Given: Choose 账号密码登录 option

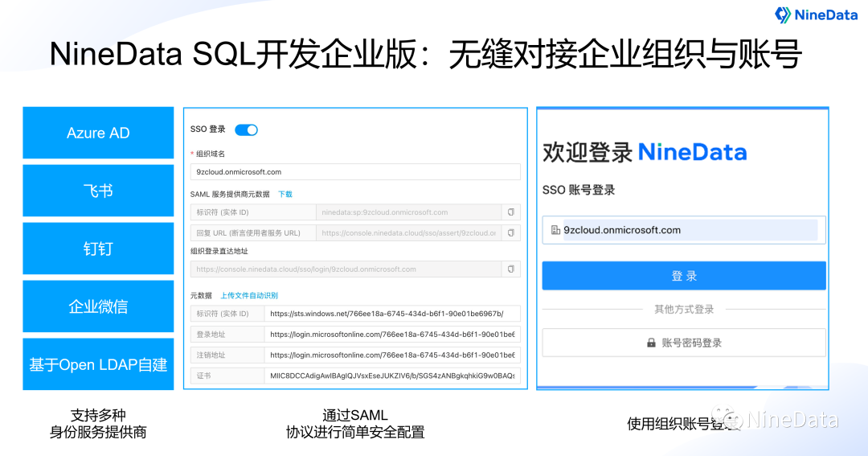Looking at the screenshot, I should click(x=684, y=343).
